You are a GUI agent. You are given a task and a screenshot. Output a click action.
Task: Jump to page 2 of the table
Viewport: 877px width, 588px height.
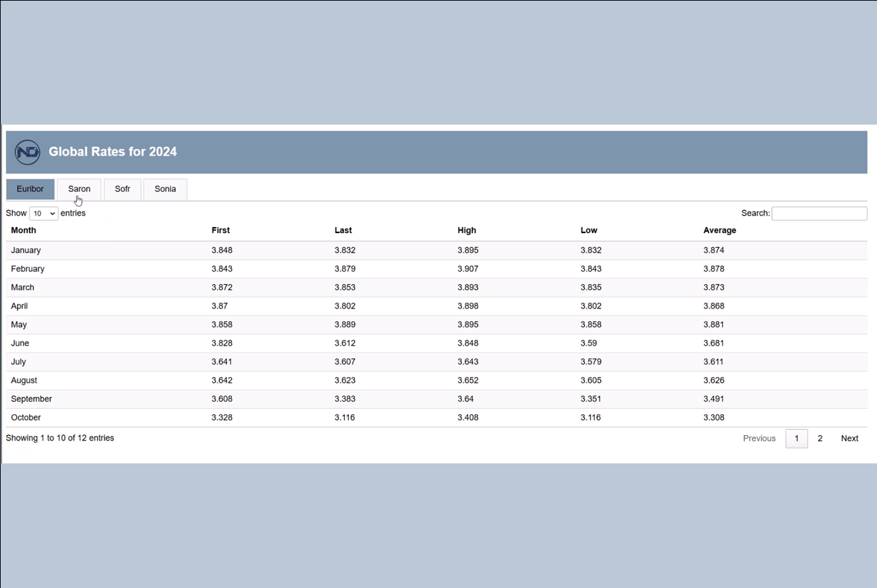click(x=820, y=438)
